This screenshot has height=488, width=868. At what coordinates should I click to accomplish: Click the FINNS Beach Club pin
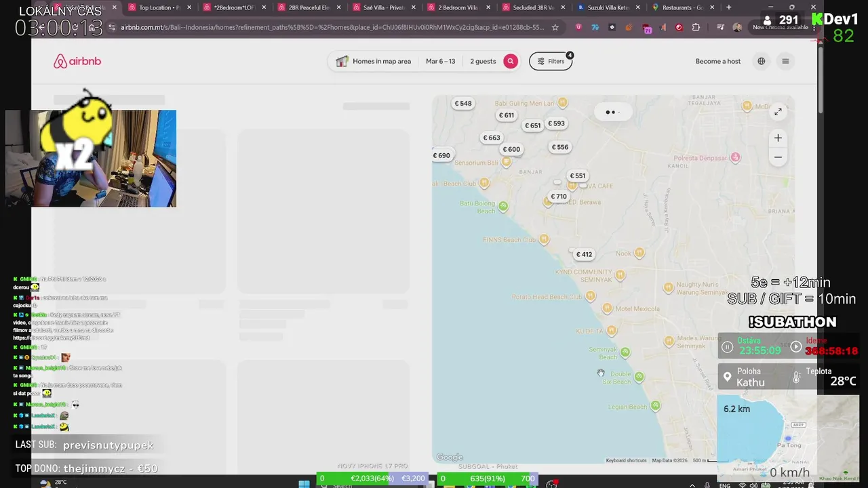coord(543,239)
